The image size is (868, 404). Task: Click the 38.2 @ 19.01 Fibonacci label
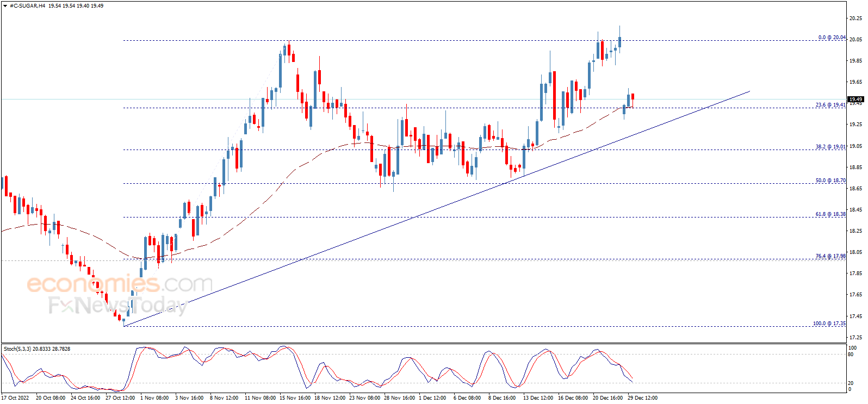(x=830, y=147)
